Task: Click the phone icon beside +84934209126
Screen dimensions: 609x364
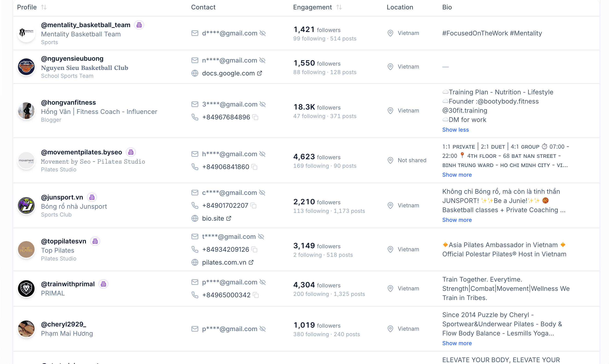Action: 195,249
